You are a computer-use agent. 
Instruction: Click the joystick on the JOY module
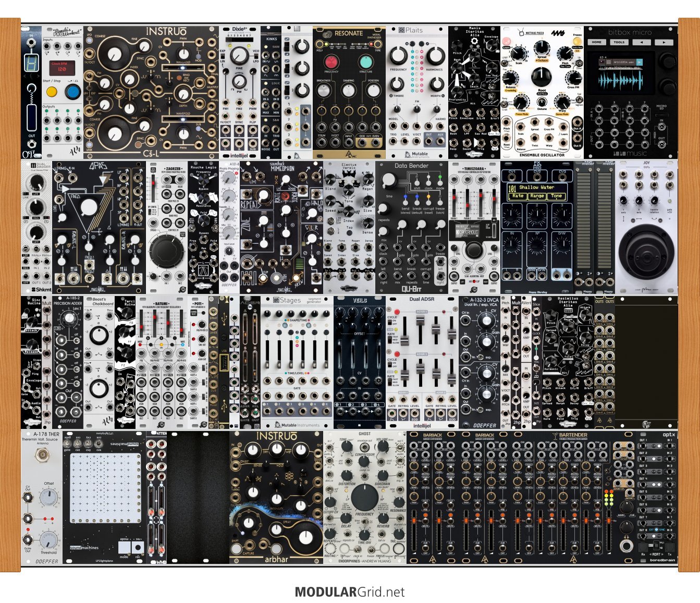click(x=646, y=251)
